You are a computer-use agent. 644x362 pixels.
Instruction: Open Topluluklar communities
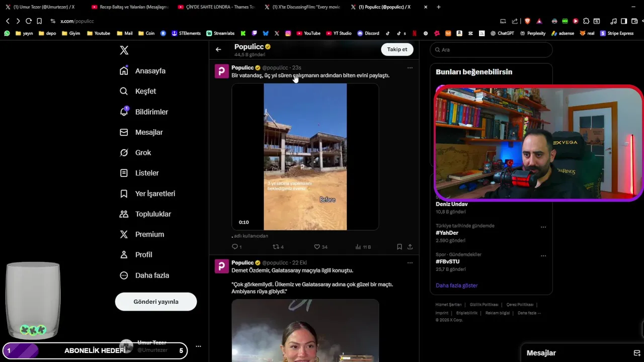(x=145, y=214)
